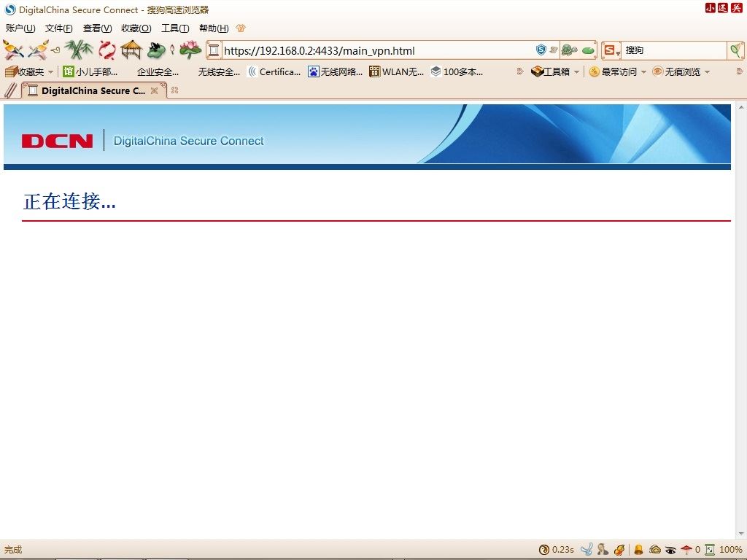
Task: Open the Certifica... bookmark
Action: coord(274,72)
